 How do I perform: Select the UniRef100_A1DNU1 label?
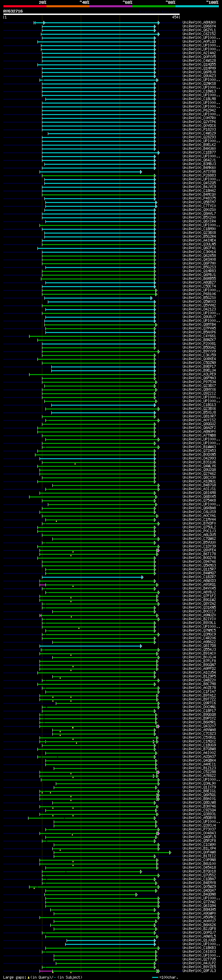(x=199, y=481)
